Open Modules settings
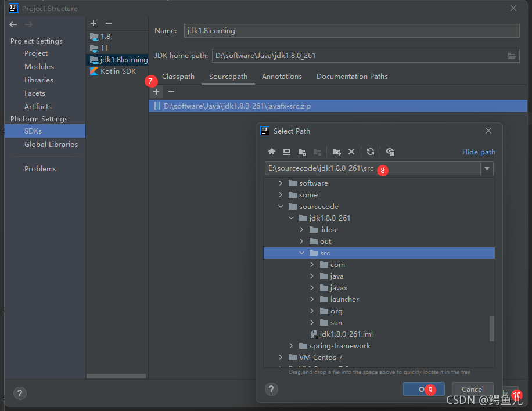This screenshot has height=411, width=532. pos(39,66)
